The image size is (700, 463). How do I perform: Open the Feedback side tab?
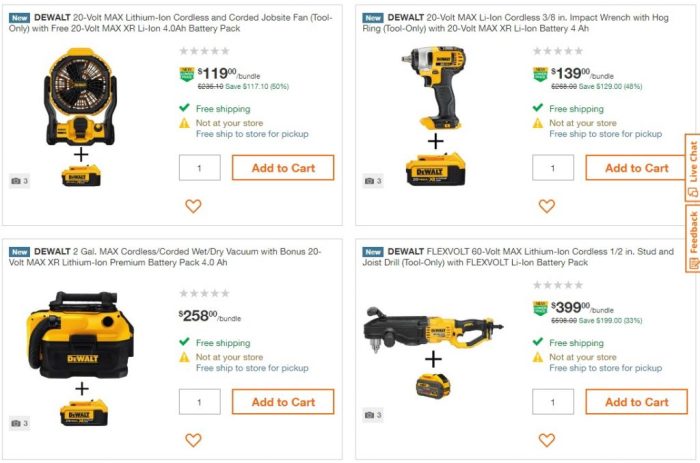click(x=692, y=238)
